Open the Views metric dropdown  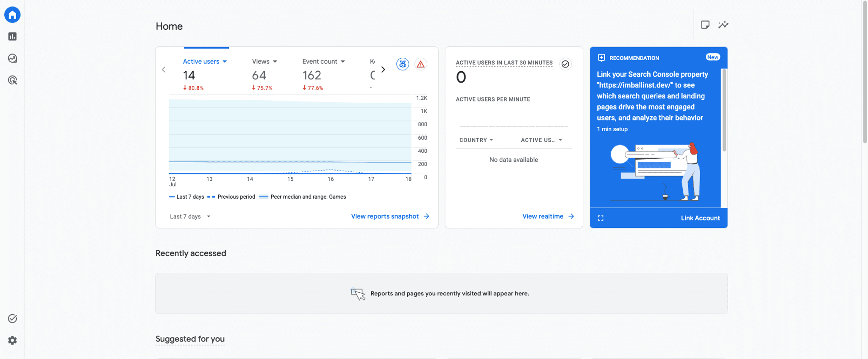click(x=275, y=62)
